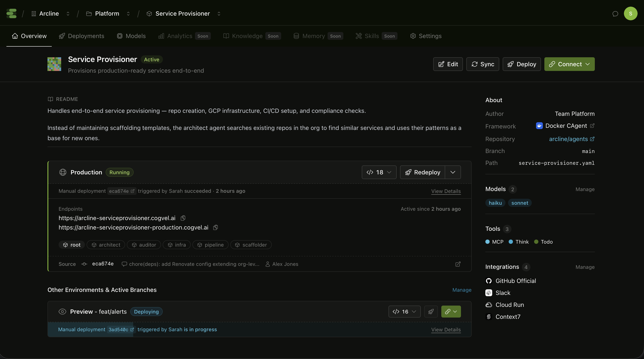Click the Arcline logo icon
Image resolution: width=644 pixels, height=359 pixels.
click(11, 13)
